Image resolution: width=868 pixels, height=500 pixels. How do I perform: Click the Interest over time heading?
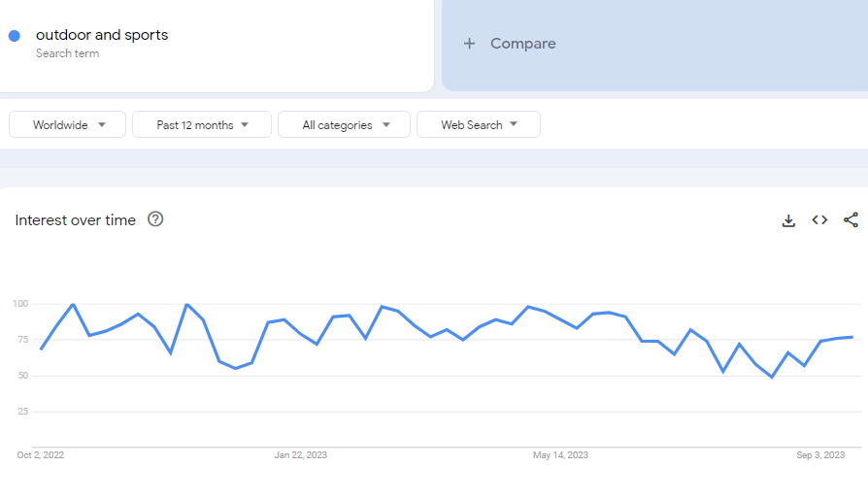click(76, 220)
